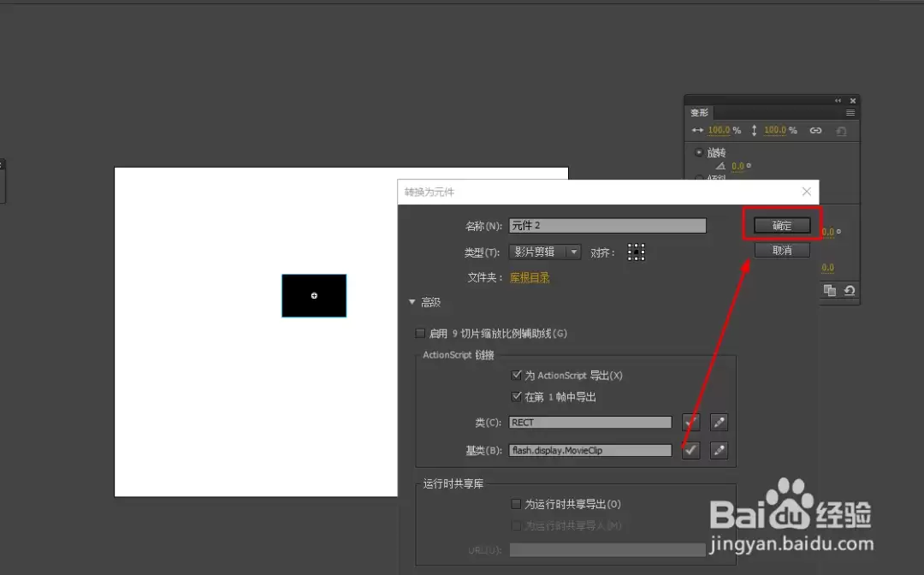Click the constrain link icon in Transform panel

tap(815, 130)
